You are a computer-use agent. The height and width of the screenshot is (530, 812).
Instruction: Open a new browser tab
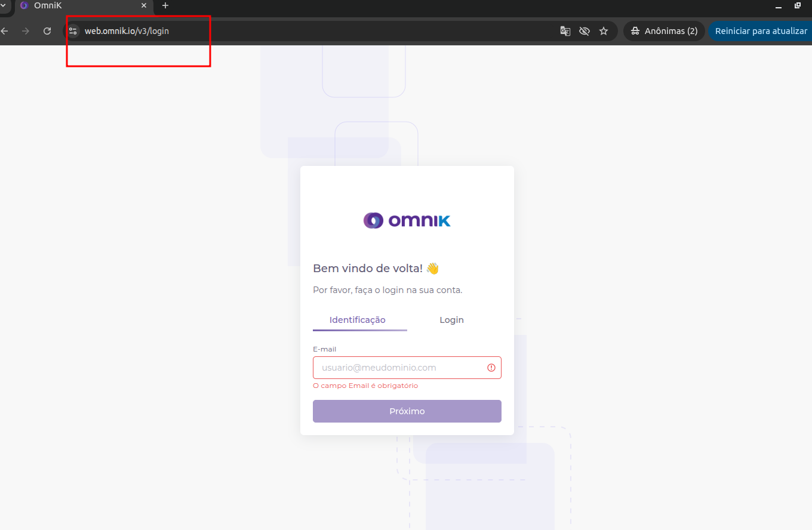tap(165, 5)
